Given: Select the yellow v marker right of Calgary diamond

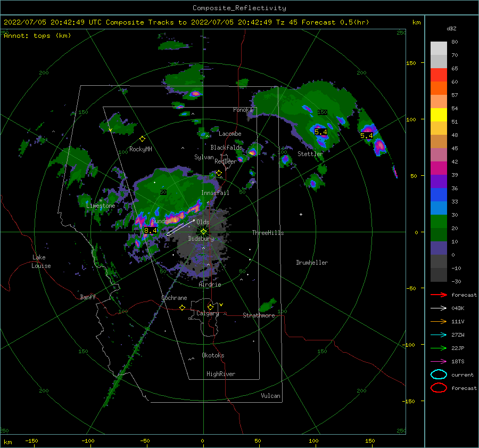Looking at the screenshot, I should click(221, 305).
